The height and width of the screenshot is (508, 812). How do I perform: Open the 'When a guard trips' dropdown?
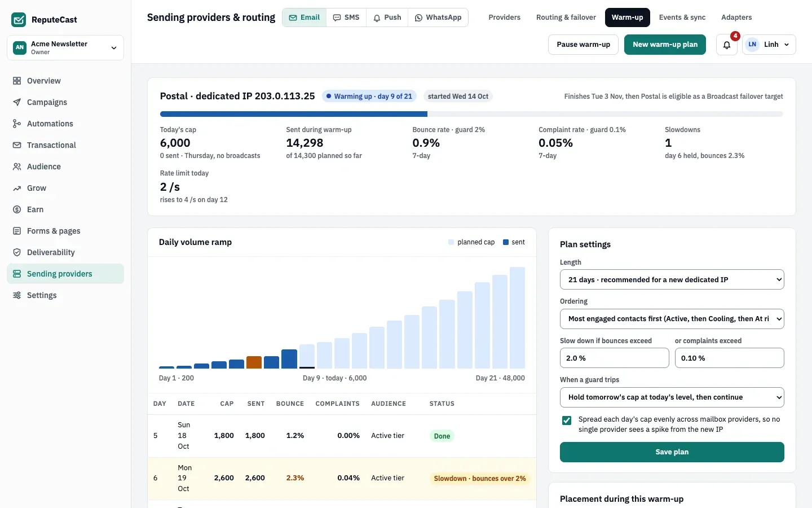pyautogui.click(x=672, y=397)
